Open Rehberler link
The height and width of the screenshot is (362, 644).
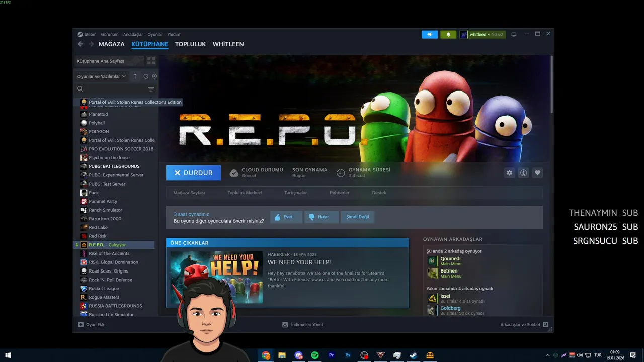pos(340,193)
